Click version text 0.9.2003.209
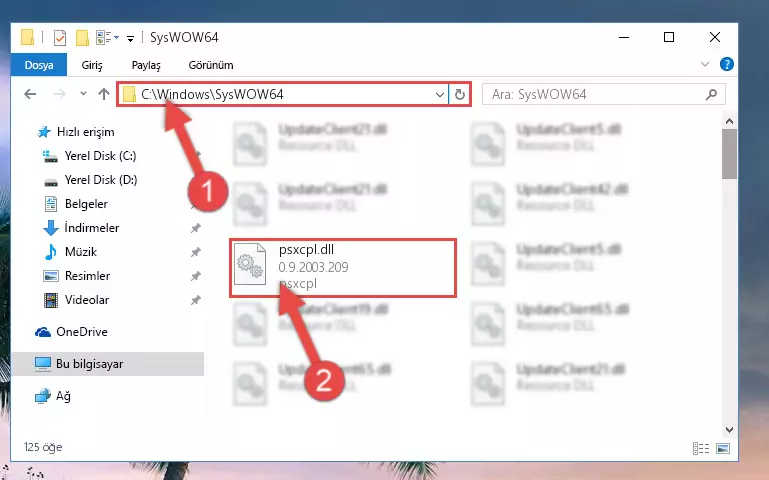This screenshot has width=769, height=480. point(313,267)
